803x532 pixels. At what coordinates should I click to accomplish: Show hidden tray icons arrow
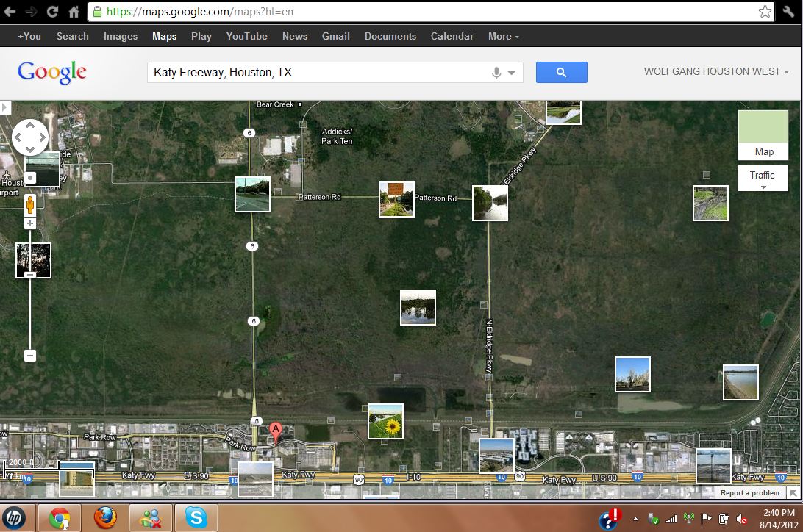point(635,519)
